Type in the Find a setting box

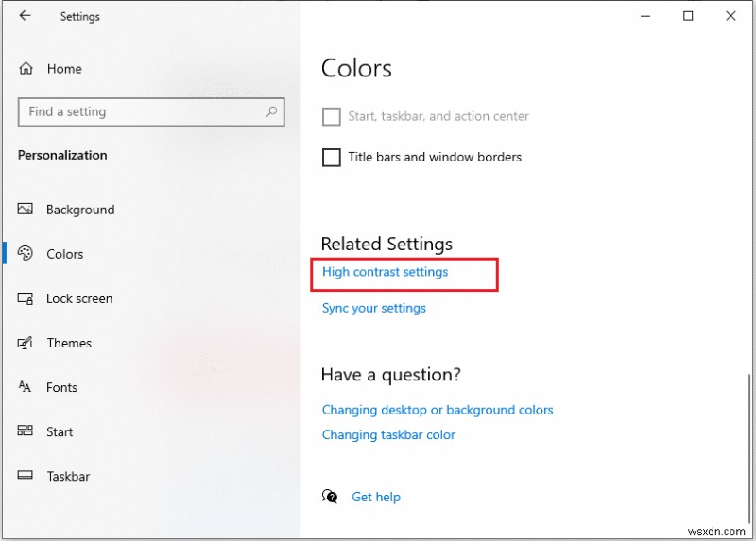point(142,111)
